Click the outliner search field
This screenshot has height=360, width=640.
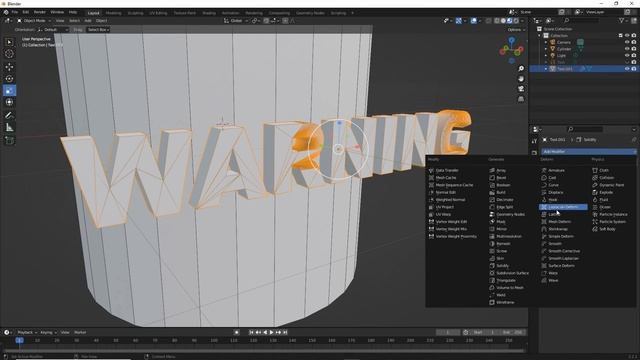[582, 20]
